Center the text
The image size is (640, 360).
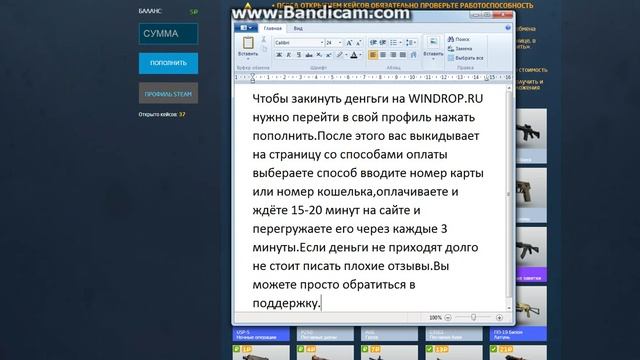click(383, 55)
